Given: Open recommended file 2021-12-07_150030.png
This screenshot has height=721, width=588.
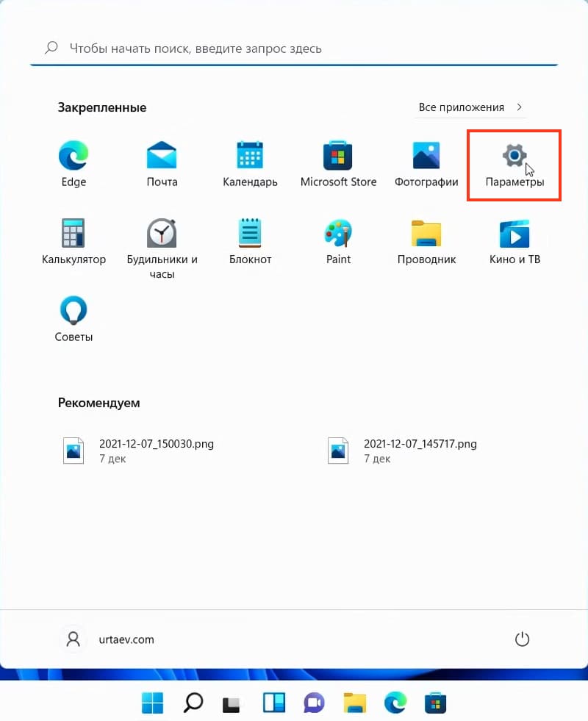Looking at the screenshot, I should [x=138, y=451].
